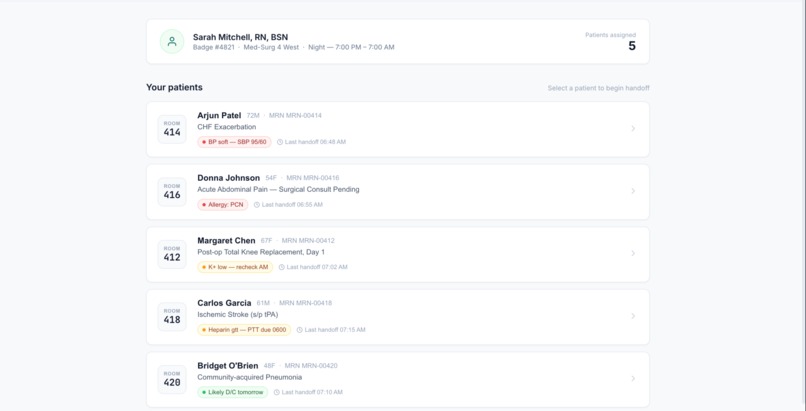Click 'Community-acquired Pneumonia' diagnosis
This screenshot has height=411, width=806.
click(250, 377)
